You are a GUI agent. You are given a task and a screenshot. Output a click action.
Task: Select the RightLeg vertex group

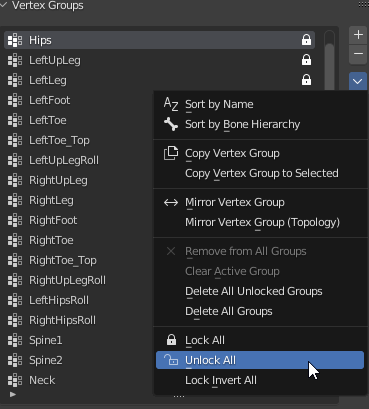(x=79, y=200)
